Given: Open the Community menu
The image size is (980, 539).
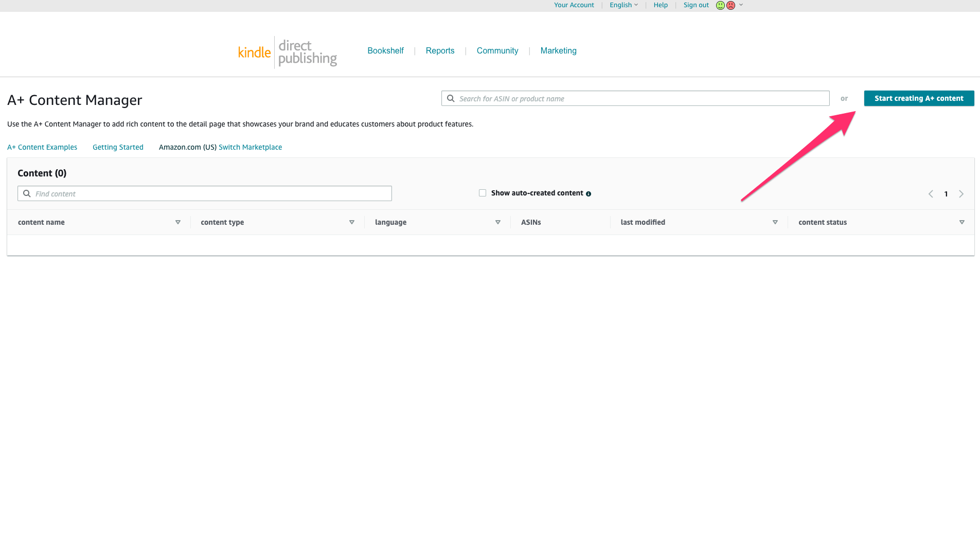Looking at the screenshot, I should pyautogui.click(x=497, y=50).
